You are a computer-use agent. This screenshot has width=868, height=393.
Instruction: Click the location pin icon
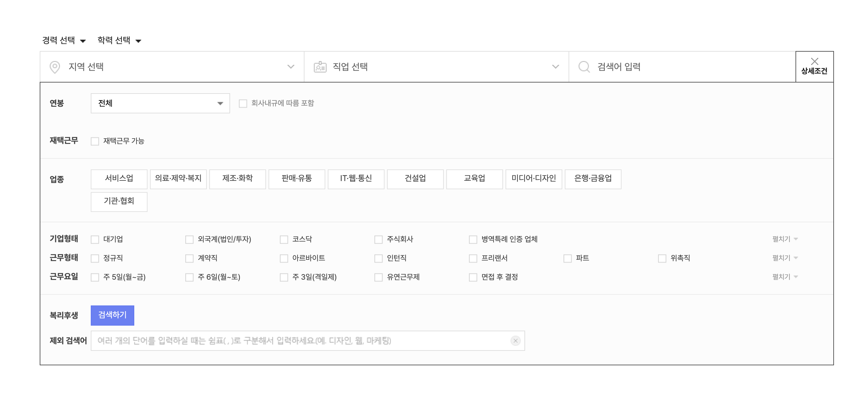(x=55, y=67)
